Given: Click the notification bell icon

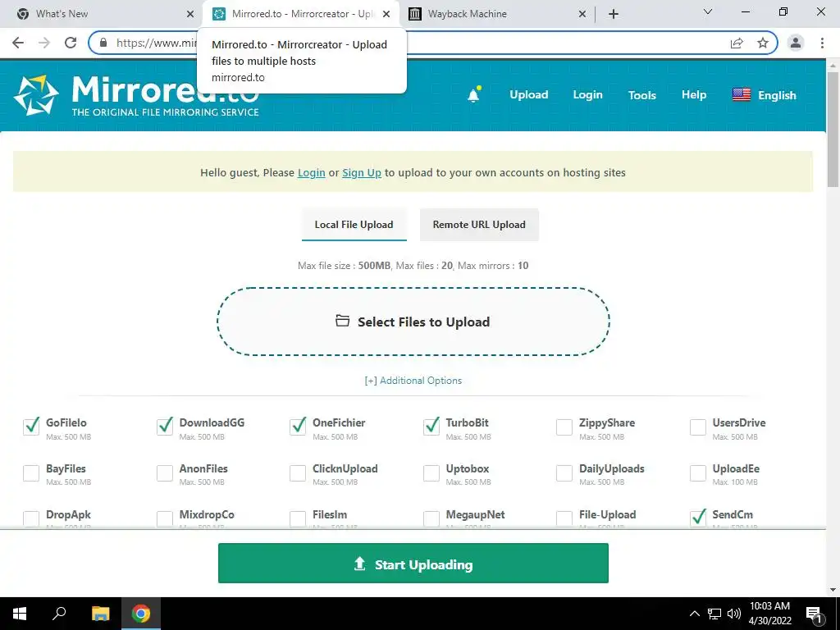Looking at the screenshot, I should (473, 95).
